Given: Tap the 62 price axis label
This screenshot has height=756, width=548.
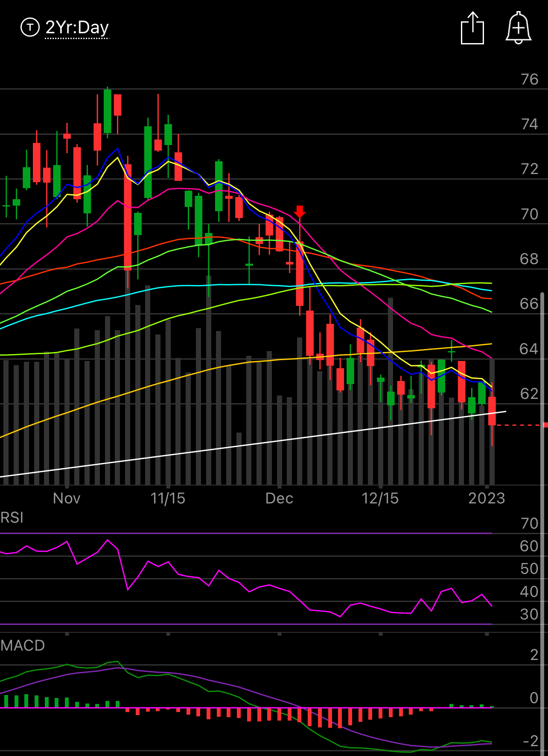Looking at the screenshot, I should [x=529, y=394].
